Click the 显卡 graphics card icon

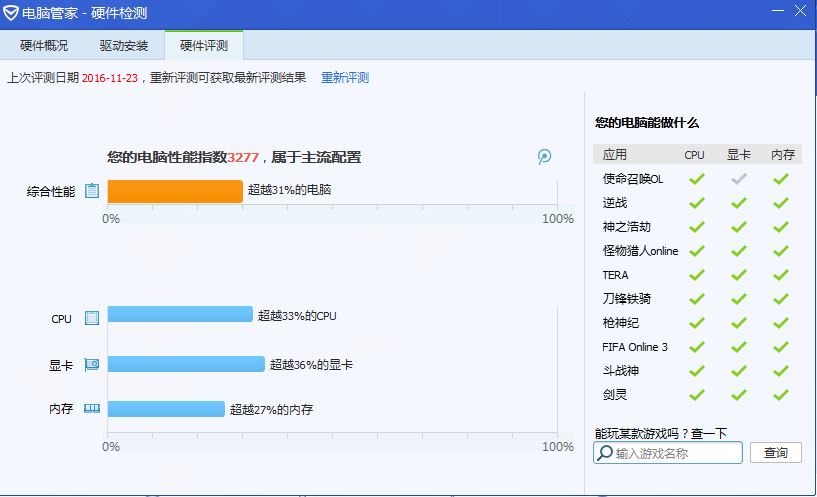coord(92,365)
